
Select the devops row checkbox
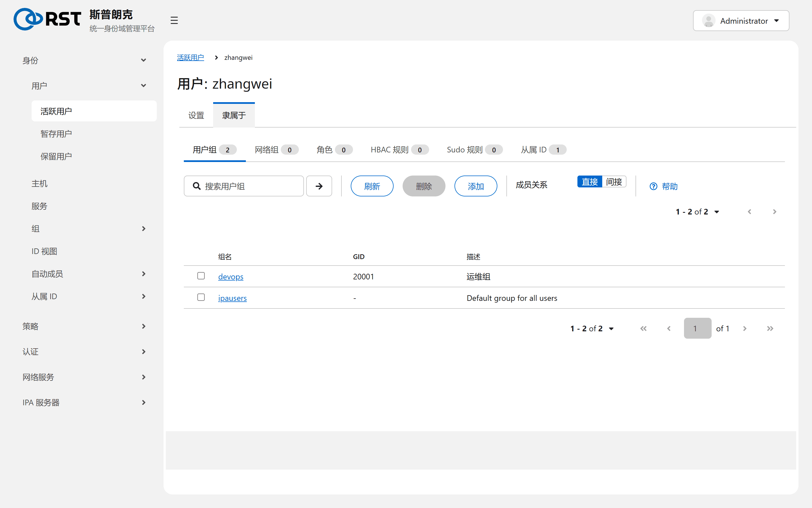click(x=201, y=276)
